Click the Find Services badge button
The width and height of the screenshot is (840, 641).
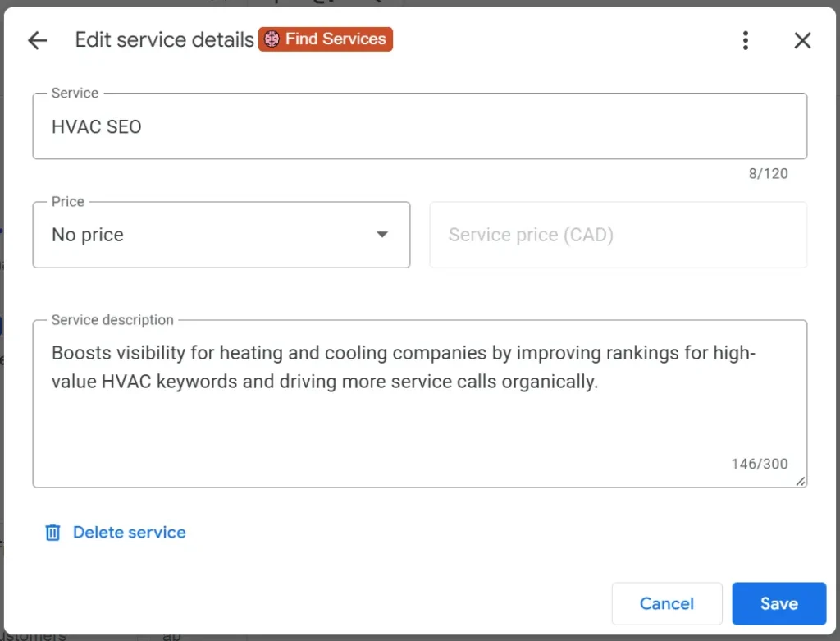(x=326, y=39)
